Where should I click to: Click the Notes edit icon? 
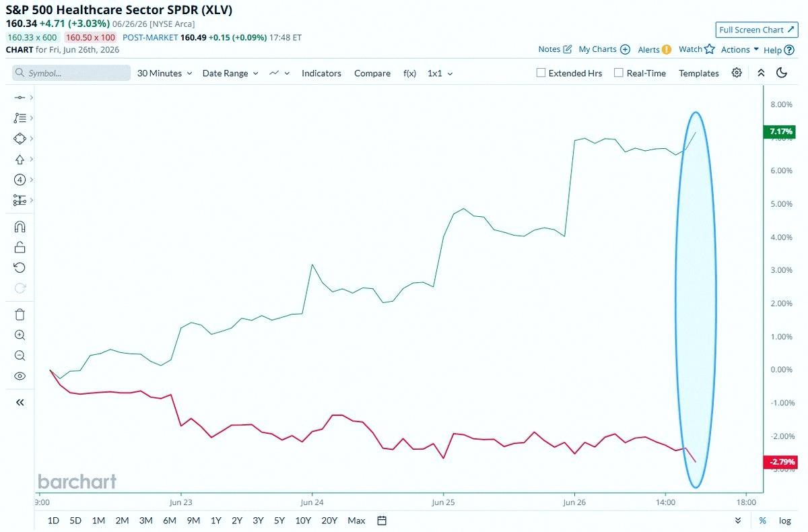click(568, 49)
